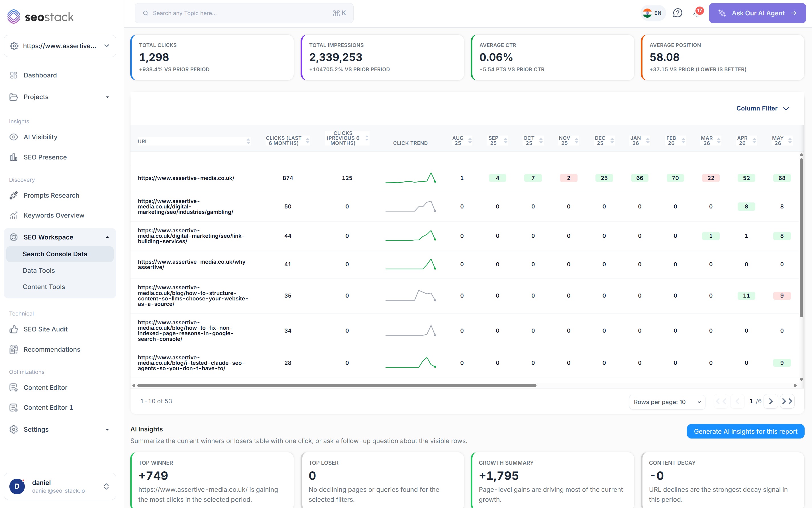Click the Projects folder icon
The image size is (812, 508).
point(13,97)
